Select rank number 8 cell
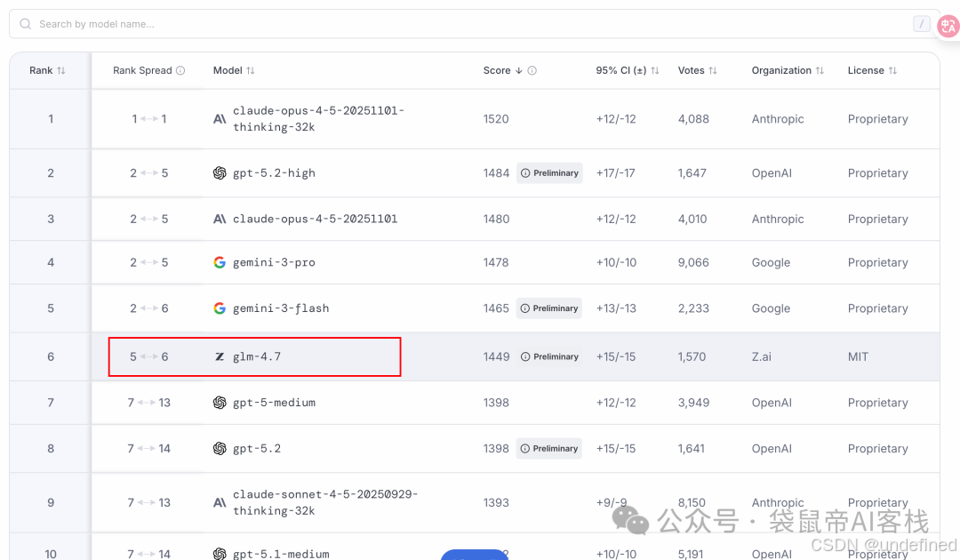960x560 pixels. tap(51, 449)
